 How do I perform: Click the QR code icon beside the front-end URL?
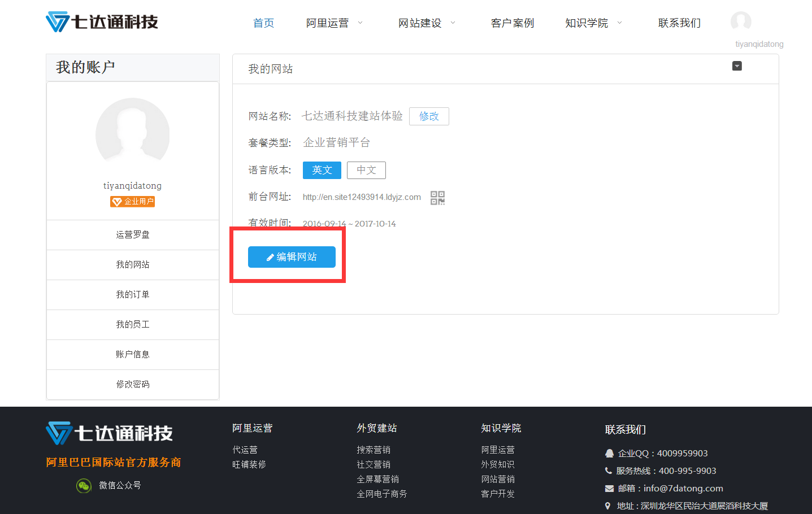pyautogui.click(x=438, y=198)
